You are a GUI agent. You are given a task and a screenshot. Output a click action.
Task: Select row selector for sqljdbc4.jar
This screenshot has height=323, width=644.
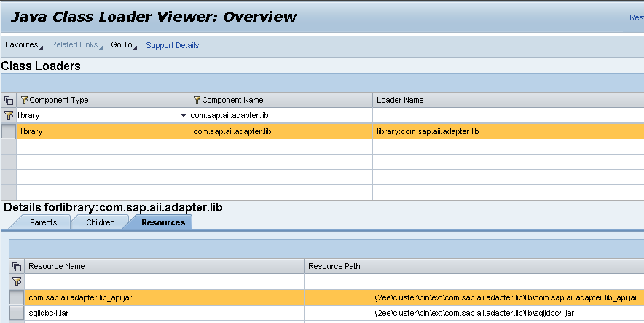click(x=17, y=313)
